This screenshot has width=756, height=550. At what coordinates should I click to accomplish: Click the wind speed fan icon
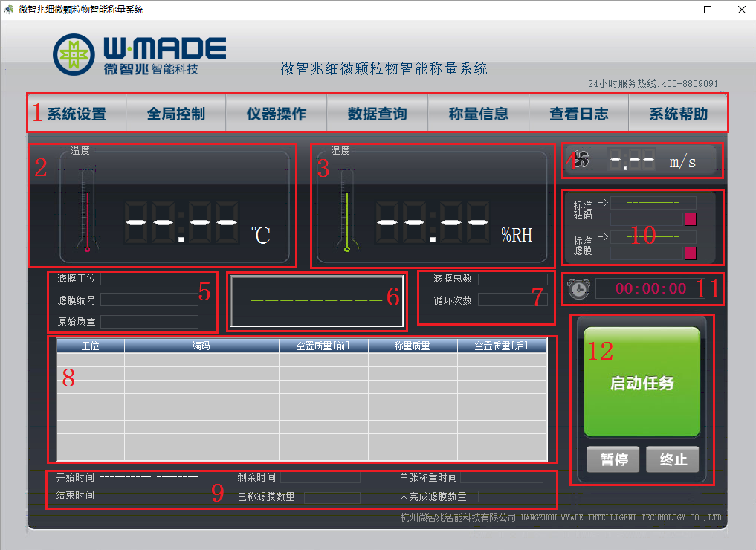pos(581,160)
